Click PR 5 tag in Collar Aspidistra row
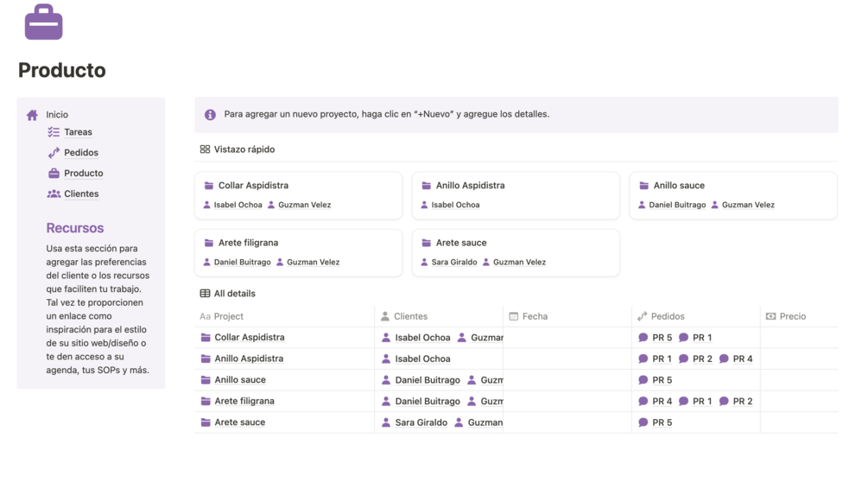Screen dimensions: 868x489 coord(656,338)
